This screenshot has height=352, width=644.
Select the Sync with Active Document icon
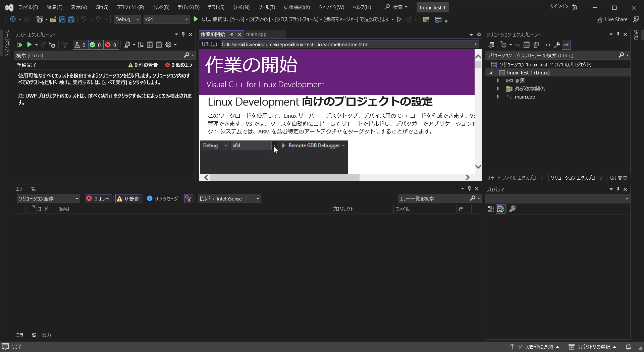518,45
